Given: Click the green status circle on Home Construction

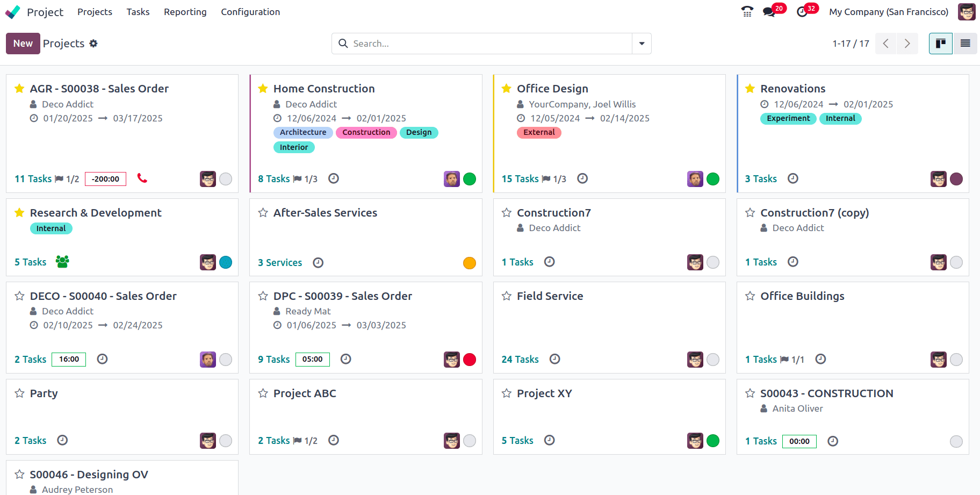Looking at the screenshot, I should [x=470, y=179].
